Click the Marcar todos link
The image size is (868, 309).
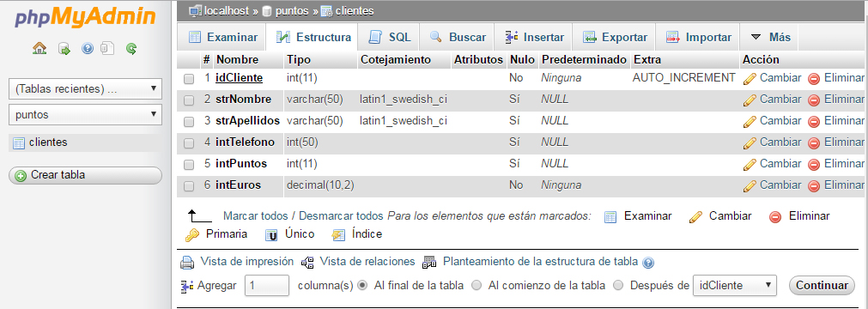pyautogui.click(x=255, y=216)
